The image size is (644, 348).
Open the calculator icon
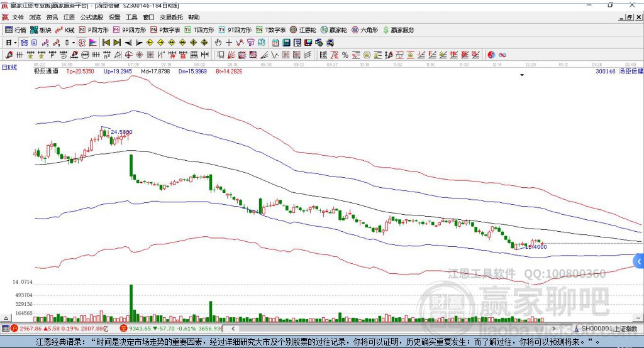point(286,43)
